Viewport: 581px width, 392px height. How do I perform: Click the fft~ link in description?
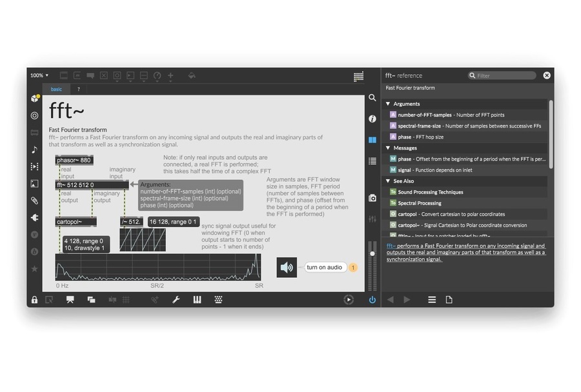pos(391,246)
